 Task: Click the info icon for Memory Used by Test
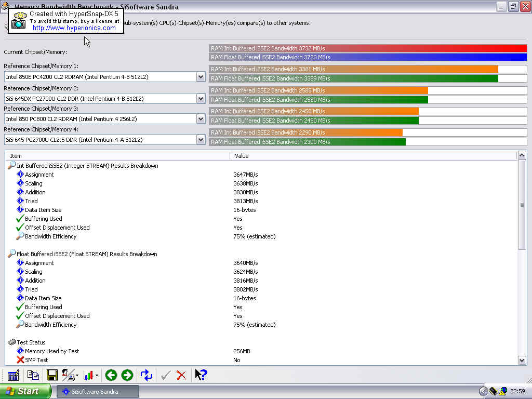point(20,351)
